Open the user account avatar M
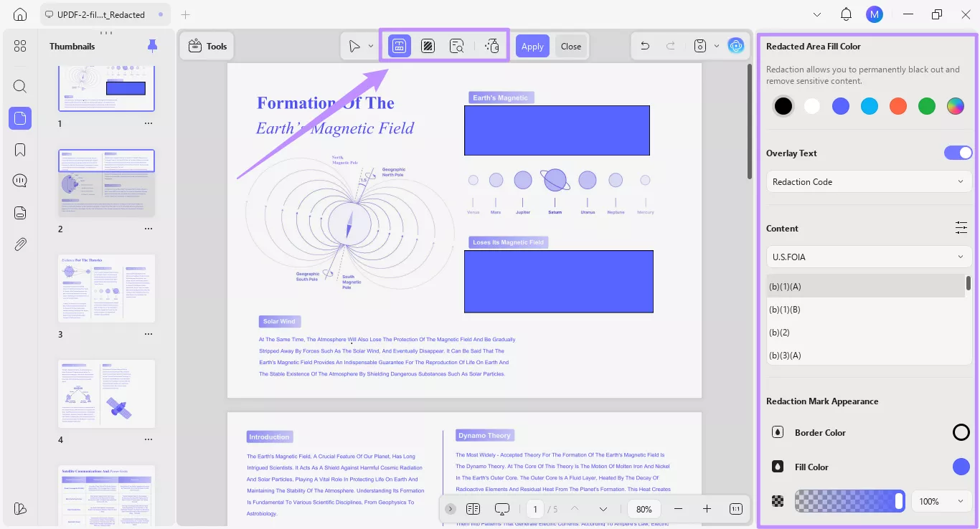The image size is (980, 529). (x=874, y=14)
